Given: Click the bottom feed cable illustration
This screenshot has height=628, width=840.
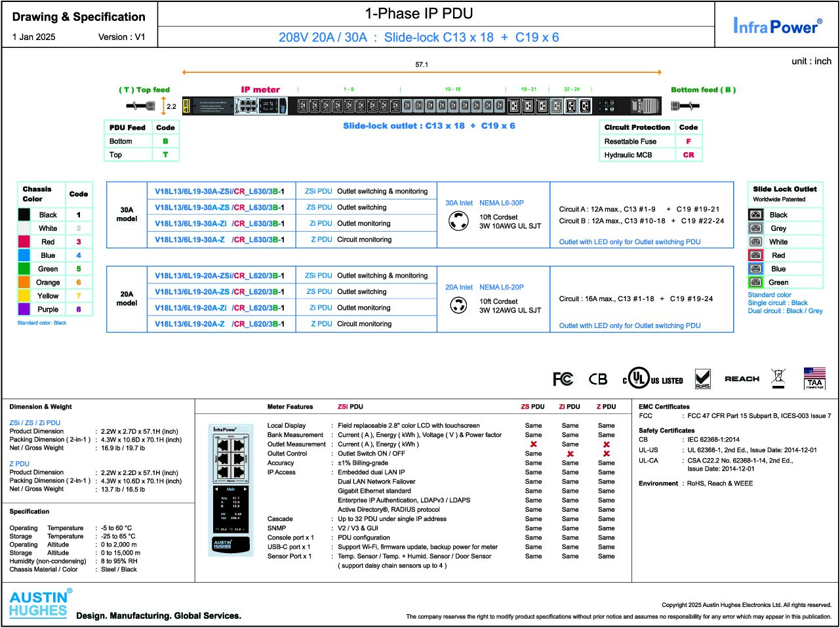Looking at the screenshot, I should tap(685, 105).
